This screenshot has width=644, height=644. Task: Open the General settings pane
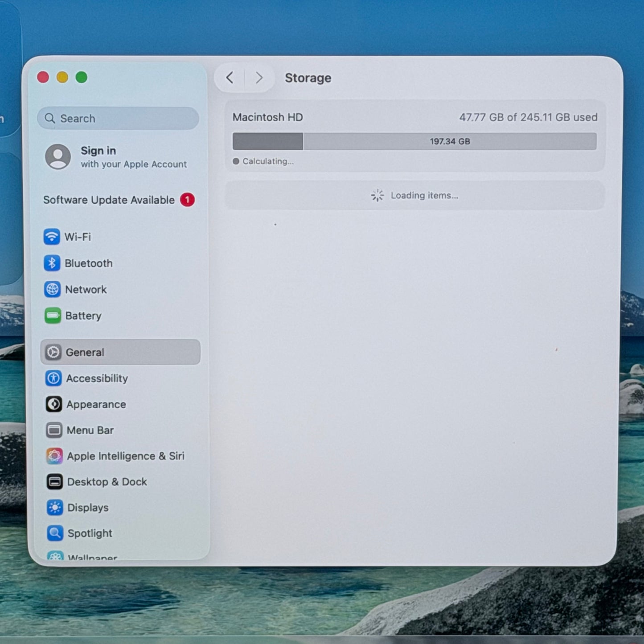click(x=120, y=352)
